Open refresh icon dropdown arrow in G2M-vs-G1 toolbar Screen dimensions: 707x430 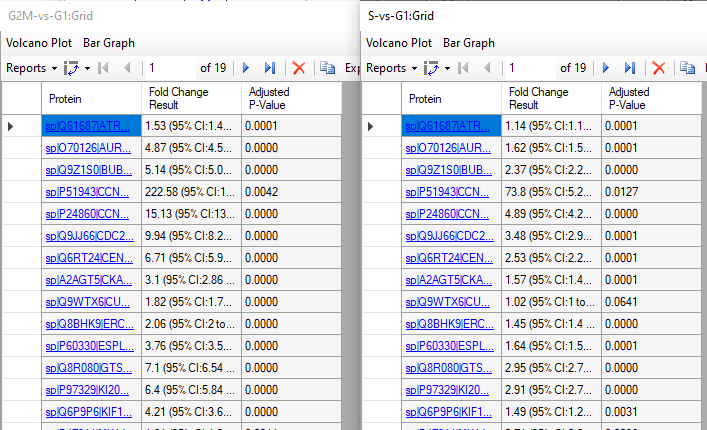click(87, 69)
